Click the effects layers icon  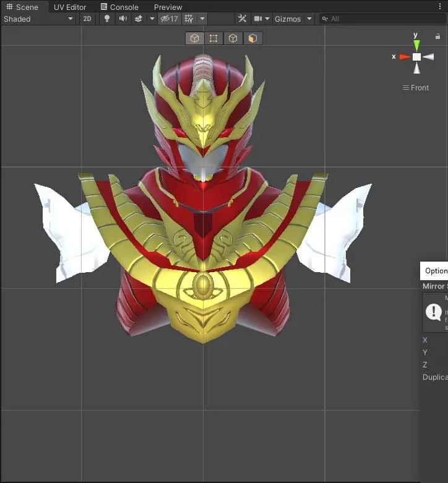pos(139,19)
